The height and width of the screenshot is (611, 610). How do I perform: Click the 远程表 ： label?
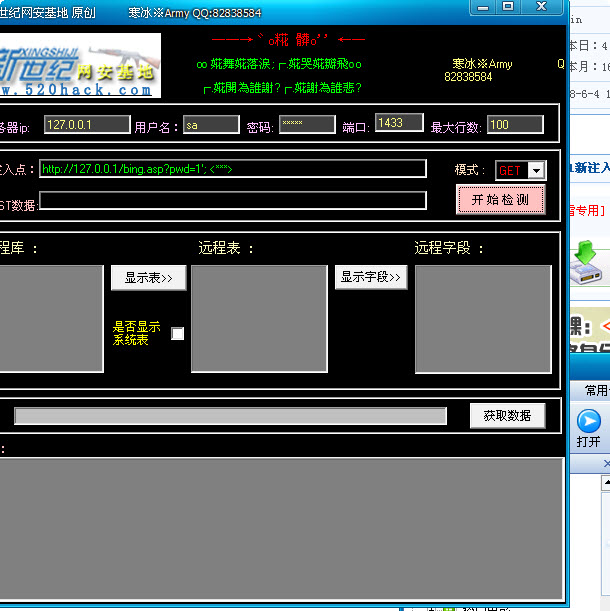tap(226, 248)
